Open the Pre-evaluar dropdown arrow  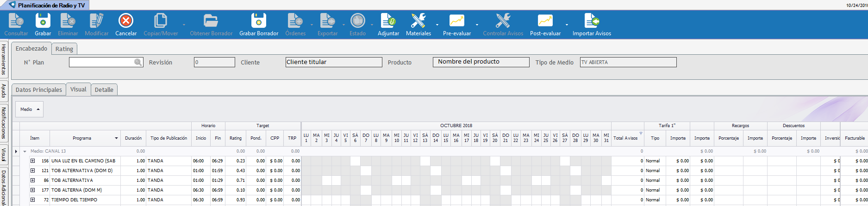point(477,25)
